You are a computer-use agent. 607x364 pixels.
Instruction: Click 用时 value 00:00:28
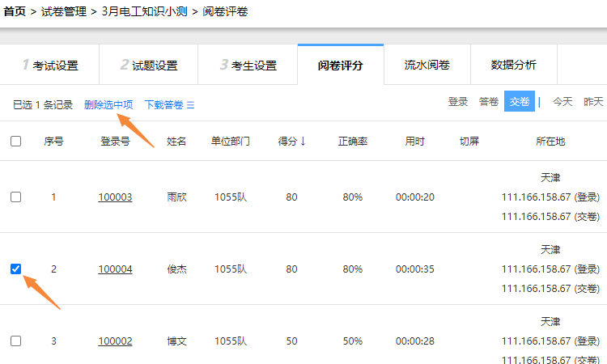(x=414, y=341)
